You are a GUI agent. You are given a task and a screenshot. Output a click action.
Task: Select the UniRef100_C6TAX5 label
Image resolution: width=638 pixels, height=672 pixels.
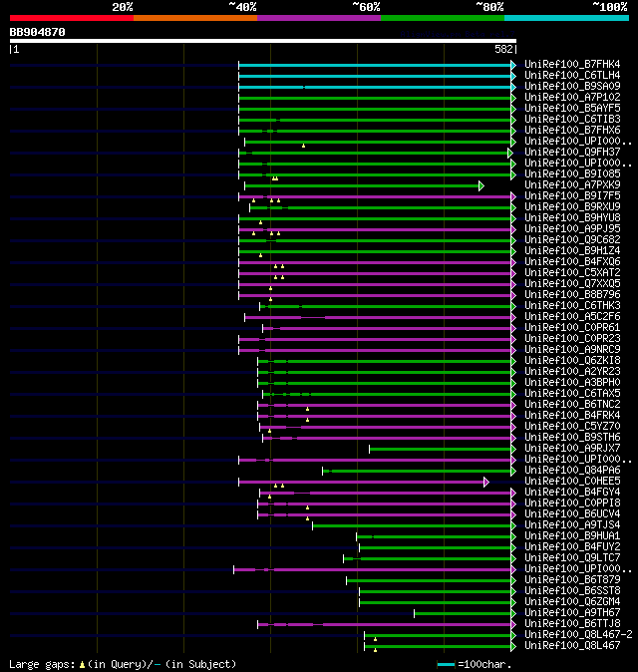tap(572, 394)
